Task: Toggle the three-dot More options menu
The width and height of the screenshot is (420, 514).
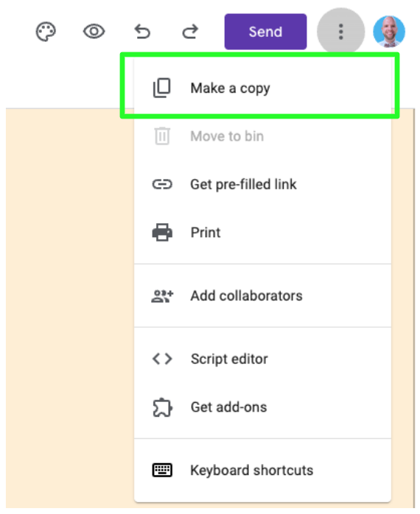Action: click(x=341, y=32)
